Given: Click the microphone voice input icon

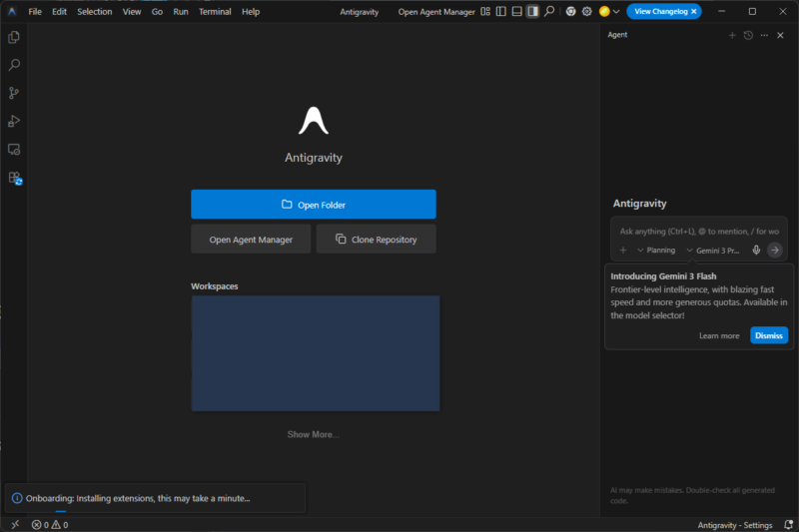Looking at the screenshot, I should pos(756,250).
